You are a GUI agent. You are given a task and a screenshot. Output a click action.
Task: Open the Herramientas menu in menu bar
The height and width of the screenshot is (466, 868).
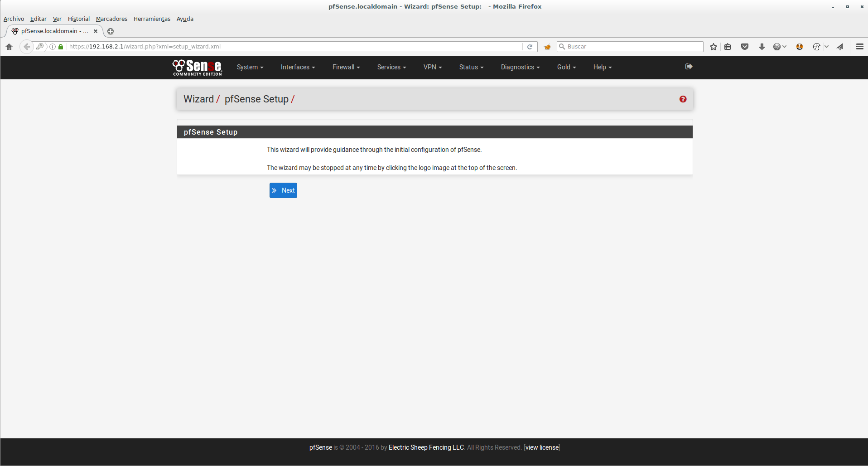[152, 19]
